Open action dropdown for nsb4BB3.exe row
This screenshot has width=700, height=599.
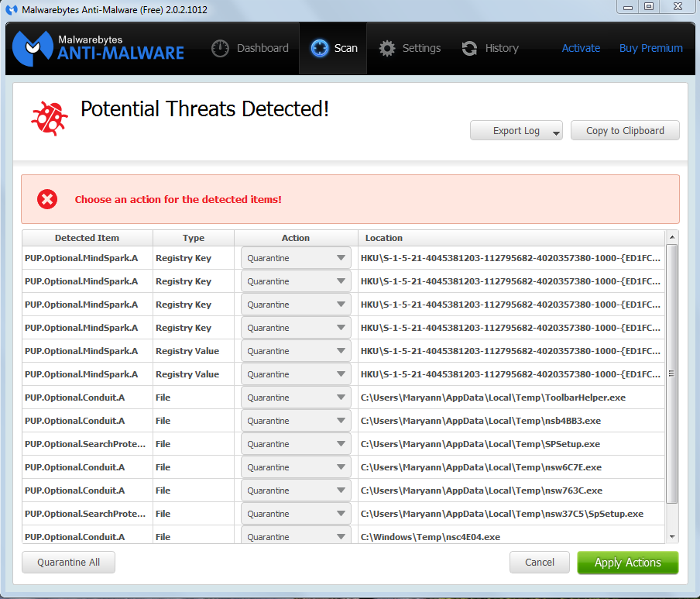[x=296, y=420]
